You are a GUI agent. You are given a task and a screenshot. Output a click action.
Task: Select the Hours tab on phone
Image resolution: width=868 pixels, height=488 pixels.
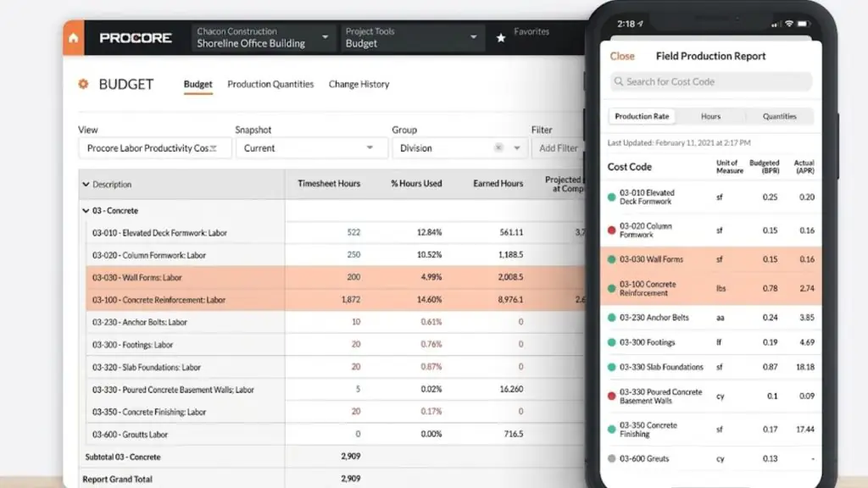point(711,116)
